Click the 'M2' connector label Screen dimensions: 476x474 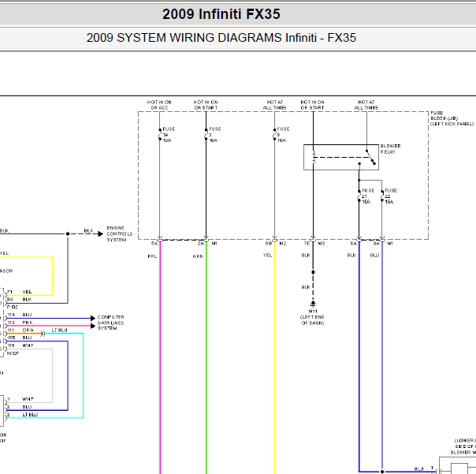283,244
